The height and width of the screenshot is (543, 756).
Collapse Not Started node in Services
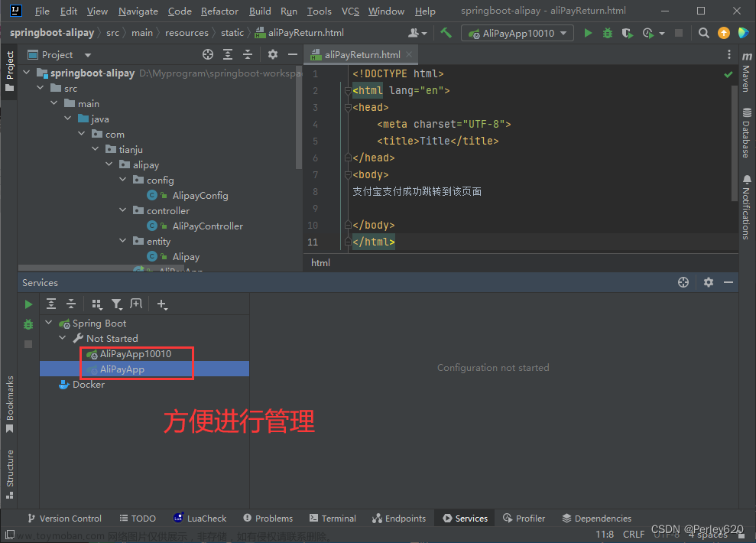63,338
